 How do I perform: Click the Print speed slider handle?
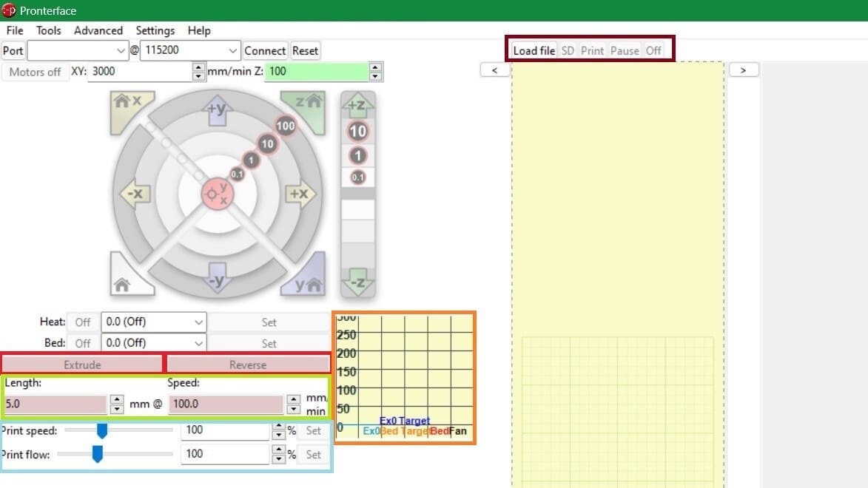pyautogui.click(x=102, y=430)
